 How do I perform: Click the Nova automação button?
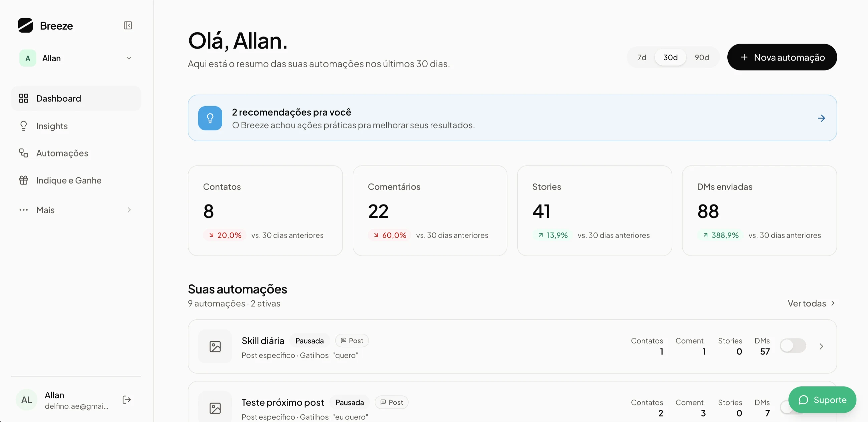point(782,57)
